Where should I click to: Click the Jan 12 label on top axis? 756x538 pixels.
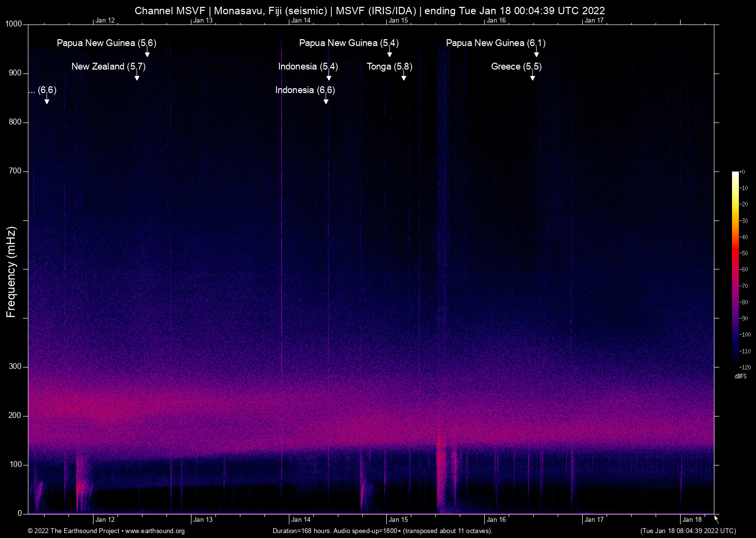coord(105,20)
